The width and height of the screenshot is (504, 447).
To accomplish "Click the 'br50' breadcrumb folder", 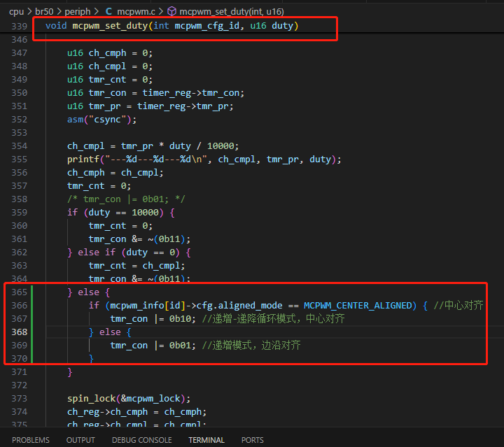I will pos(44,12).
